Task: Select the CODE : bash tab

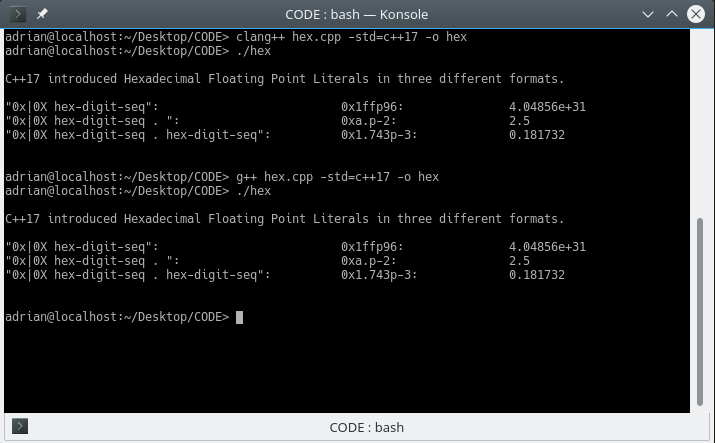Action: click(367, 428)
